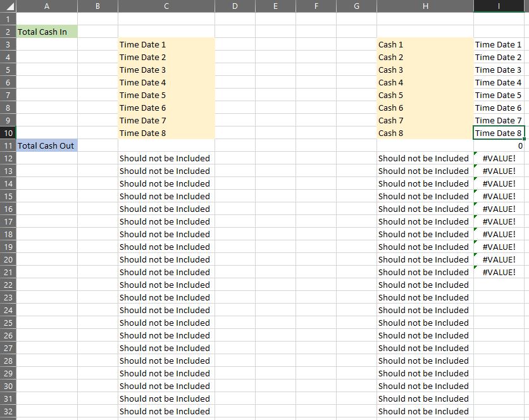The image size is (529, 420).
Task: Select column A header
Action: (x=47, y=6)
